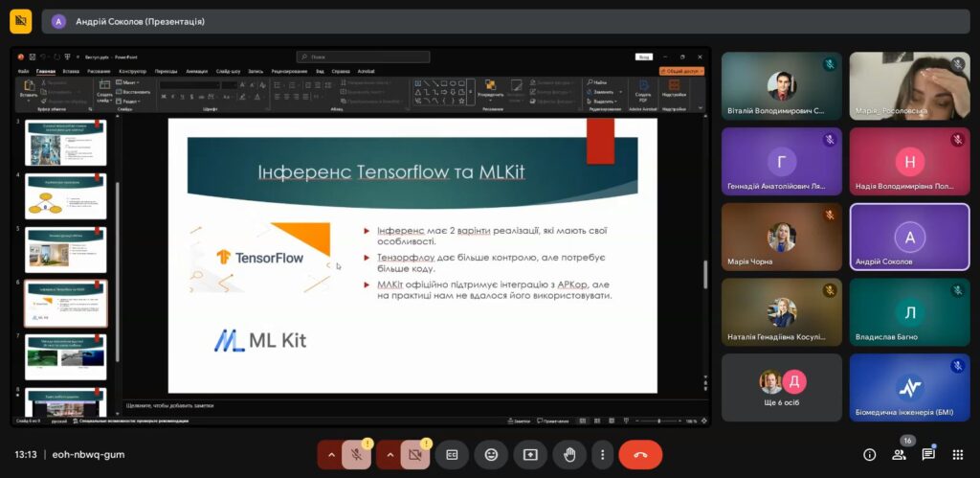Screen dimensions: 980x478
Task: Open video settings chevron beside camera
Action: (x=390, y=455)
